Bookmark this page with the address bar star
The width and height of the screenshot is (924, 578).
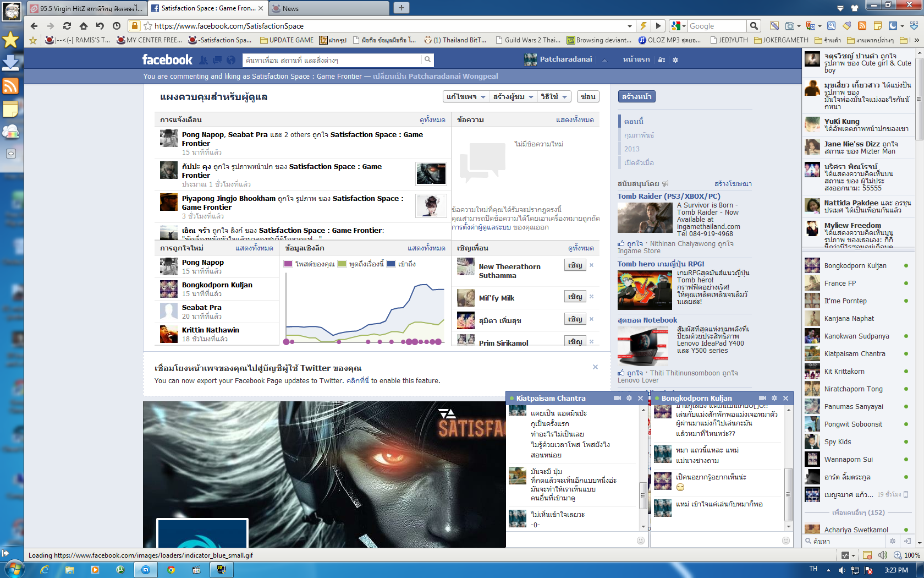pos(148,26)
